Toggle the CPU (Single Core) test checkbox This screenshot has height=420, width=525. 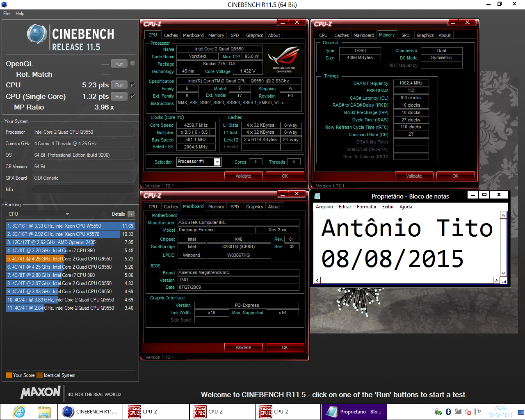coord(132,96)
